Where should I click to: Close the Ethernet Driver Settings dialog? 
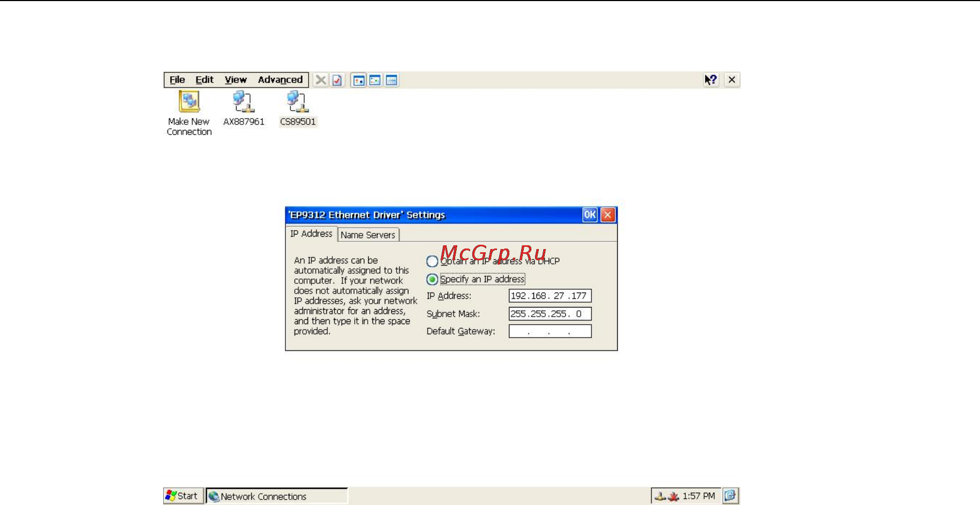(608, 215)
